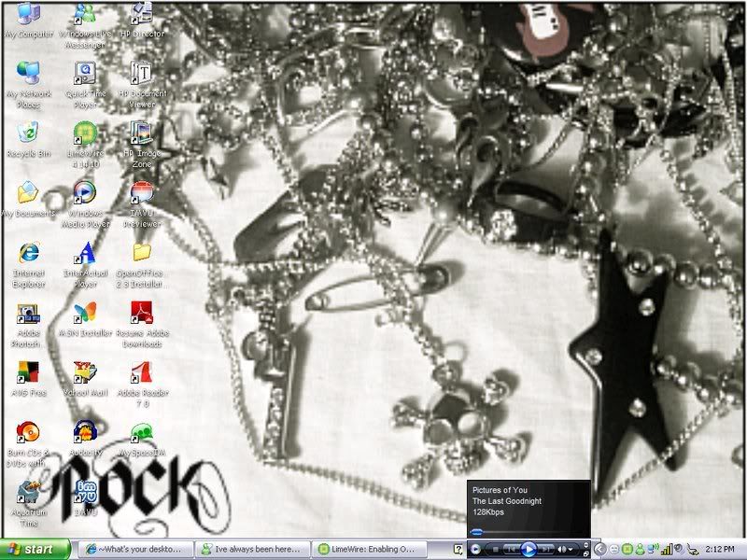Expand hidden system tray icons arrow

(x=599, y=549)
